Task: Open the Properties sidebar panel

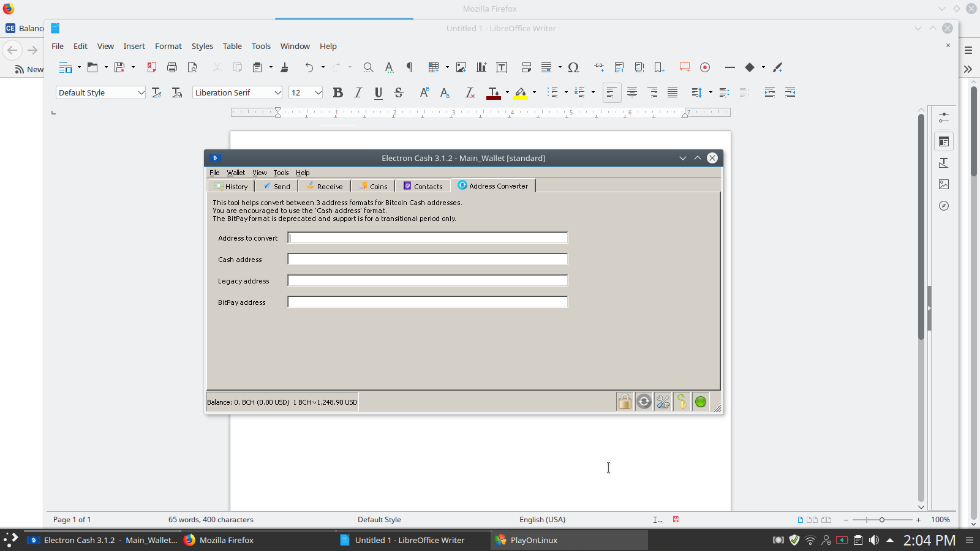Action: 944,141
